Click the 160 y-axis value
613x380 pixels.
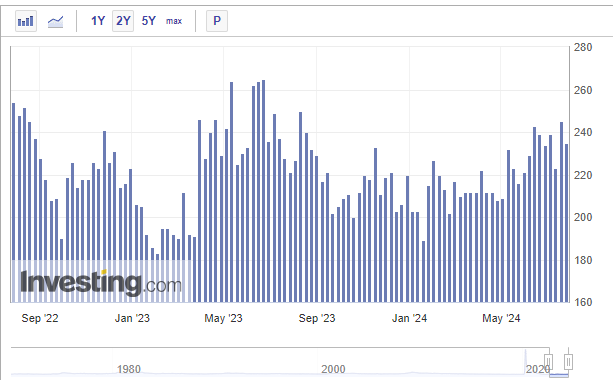pyautogui.click(x=583, y=302)
